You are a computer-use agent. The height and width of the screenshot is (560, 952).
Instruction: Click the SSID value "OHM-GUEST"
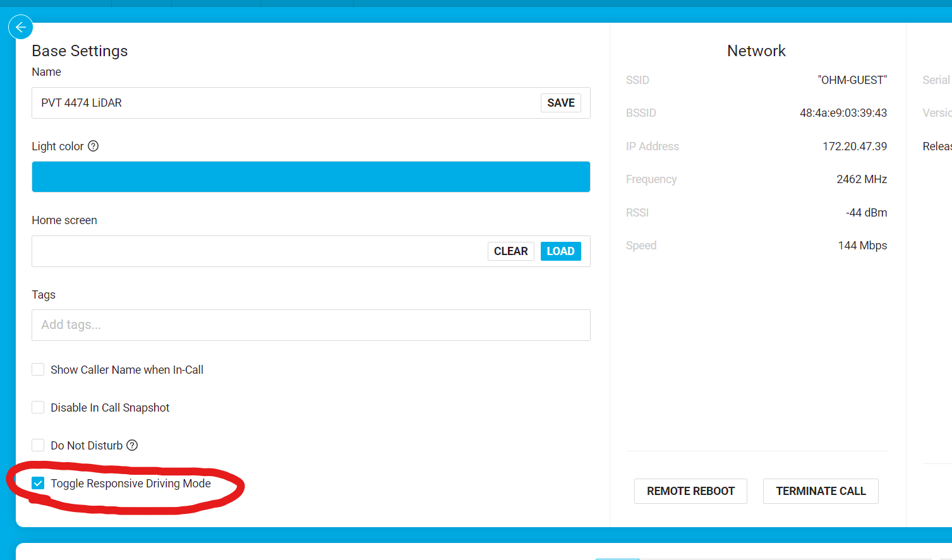point(852,80)
